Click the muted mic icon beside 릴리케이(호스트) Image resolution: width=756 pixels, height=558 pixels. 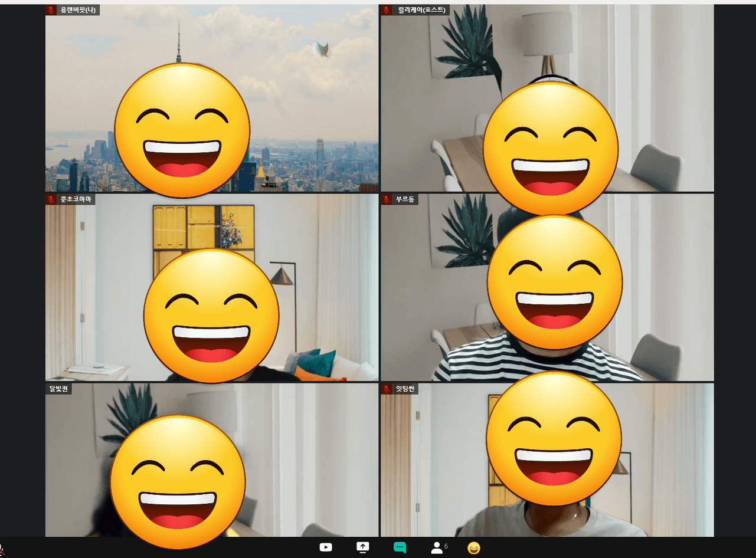[387, 10]
